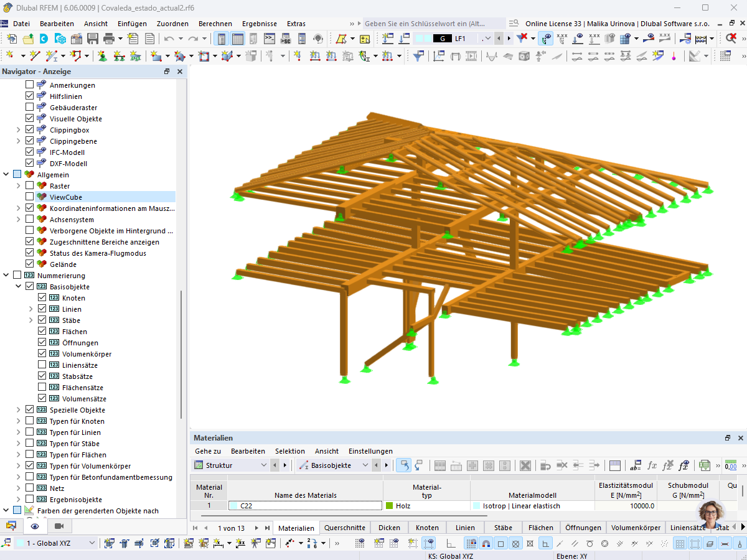The width and height of the screenshot is (747, 560).
Task: Collapse the Nummerierung tree node
Action: point(6,276)
